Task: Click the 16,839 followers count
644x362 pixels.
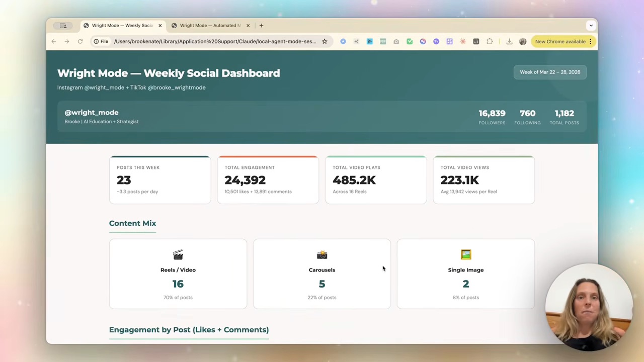Action: coord(492,113)
